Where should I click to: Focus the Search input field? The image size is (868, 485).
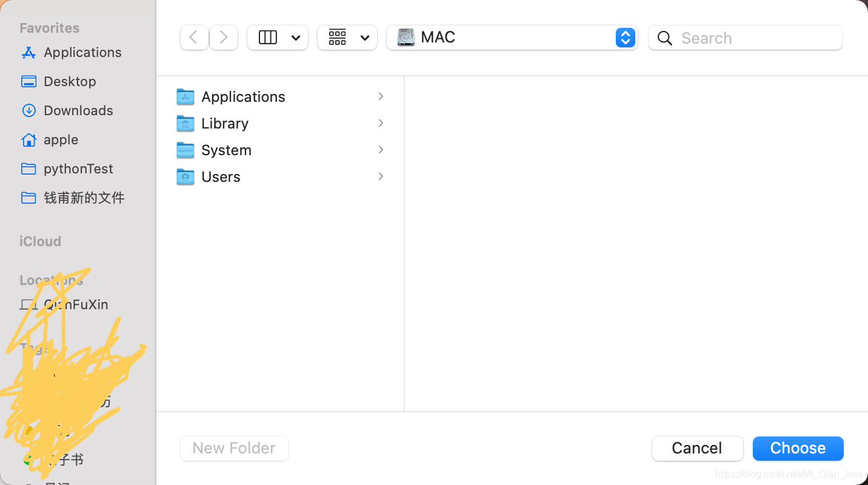click(746, 38)
